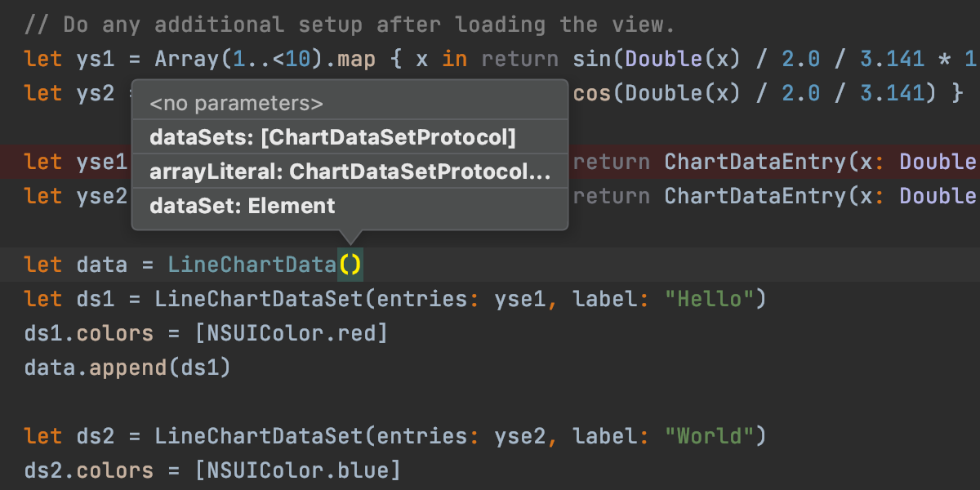Select 'dataSet: Element' in parameter popup
The height and width of the screenshot is (490, 980).
pyautogui.click(x=242, y=206)
